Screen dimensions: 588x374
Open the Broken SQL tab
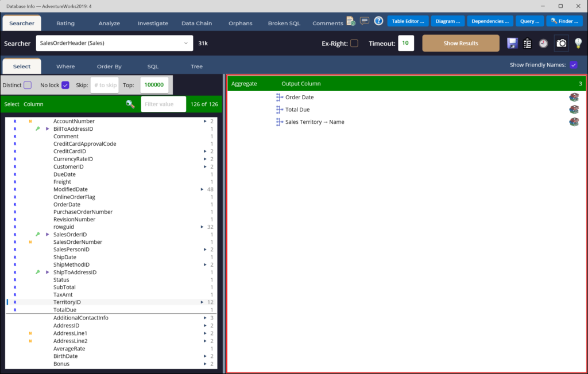284,24
